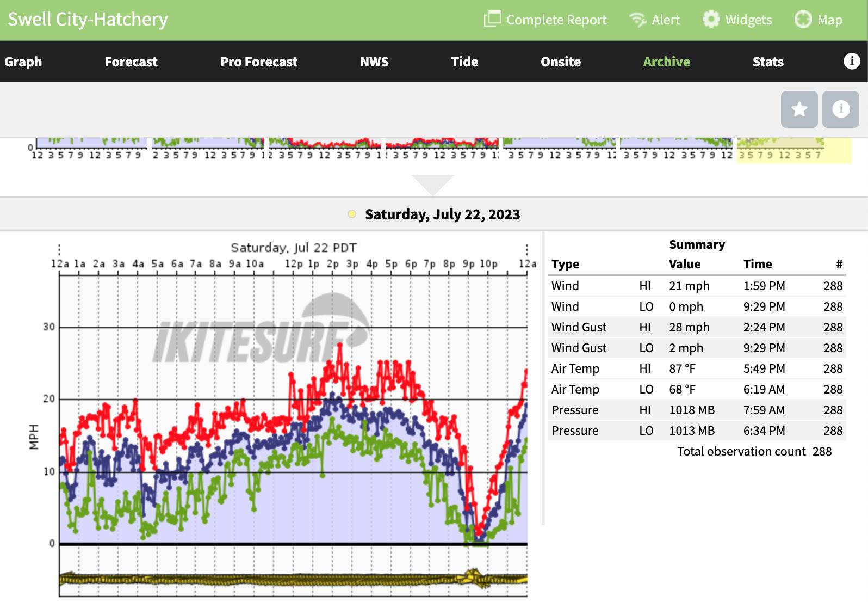The width and height of the screenshot is (868, 602).
Task: Open the Onsite tab
Action: tap(560, 62)
